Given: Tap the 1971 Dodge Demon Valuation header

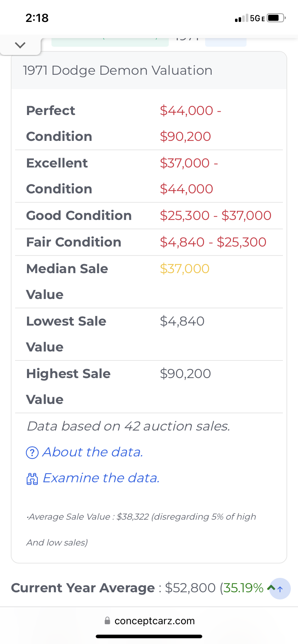Looking at the screenshot, I should (x=117, y=70).
